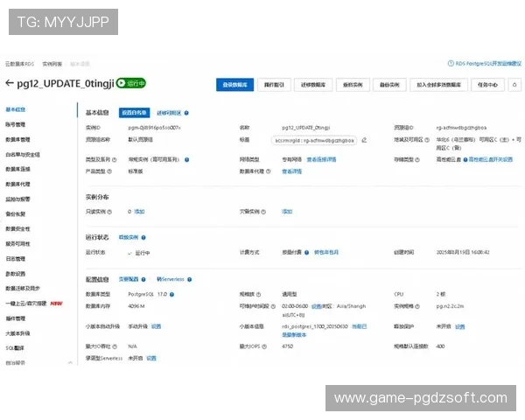Open 数据库代理 in the left sidebar

(17, 185)
